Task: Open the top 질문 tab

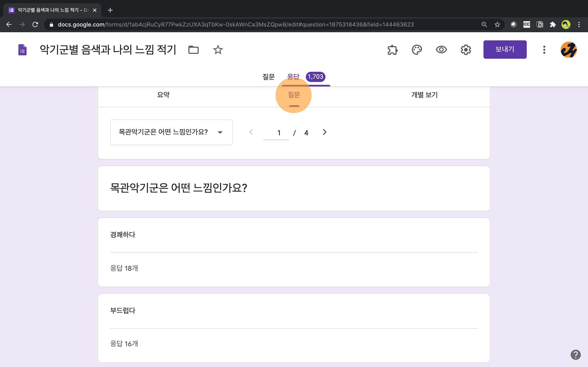Action: click(268, 77)
